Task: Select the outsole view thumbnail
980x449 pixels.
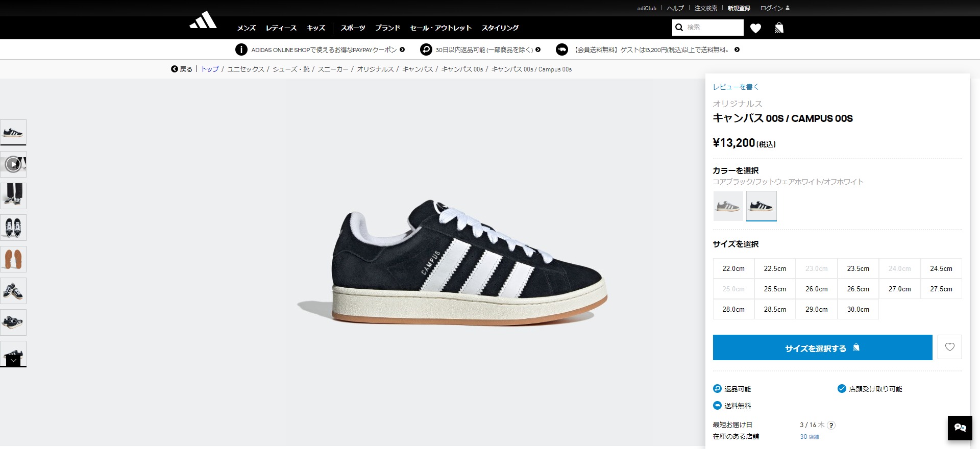Action: click(13, 259)
